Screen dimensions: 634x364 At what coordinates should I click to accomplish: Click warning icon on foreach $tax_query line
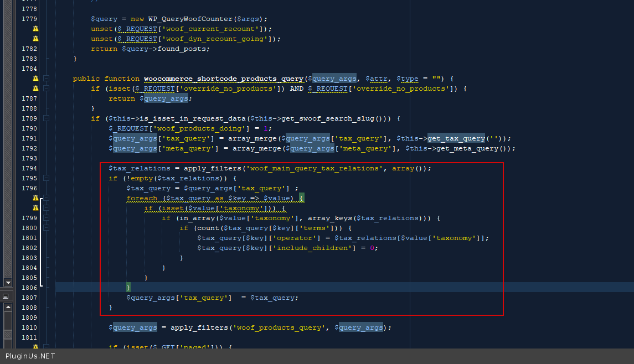[x=35, y=198]
